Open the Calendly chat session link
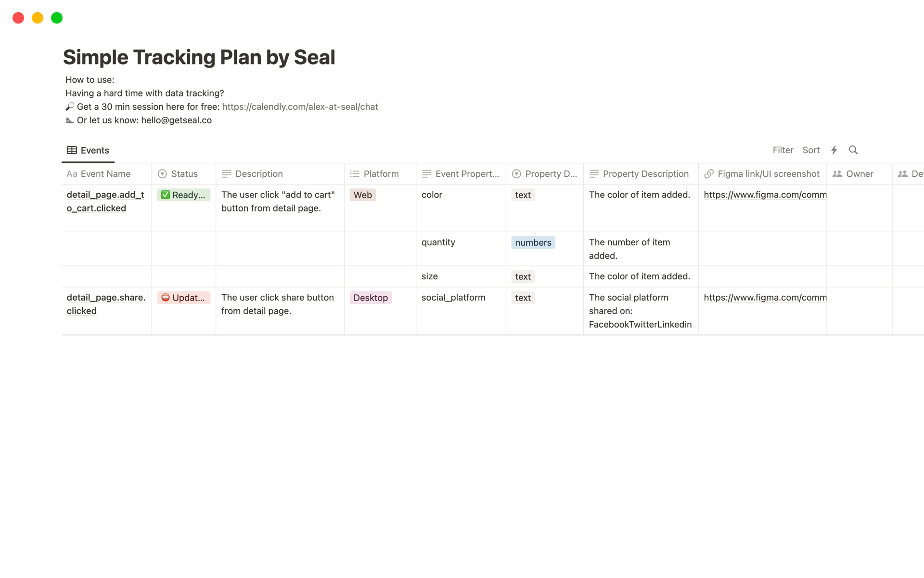 click(x=300, y=107)
